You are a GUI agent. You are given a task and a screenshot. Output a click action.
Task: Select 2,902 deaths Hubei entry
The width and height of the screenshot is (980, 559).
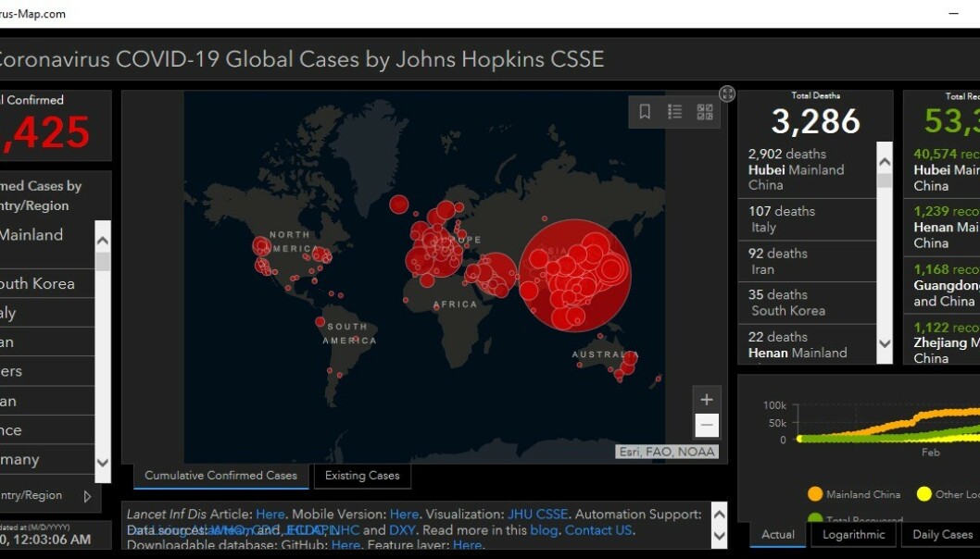coord(807,169)
